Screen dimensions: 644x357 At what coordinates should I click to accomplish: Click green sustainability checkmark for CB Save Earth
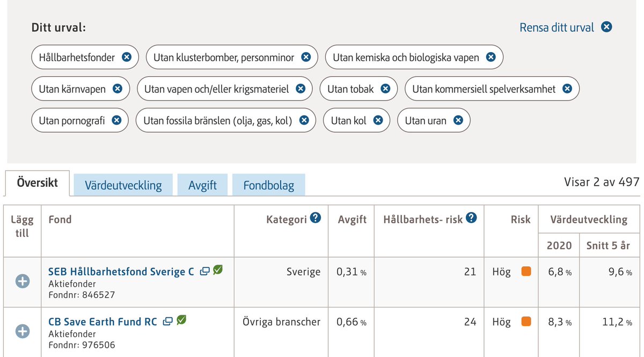coord(181,320)
